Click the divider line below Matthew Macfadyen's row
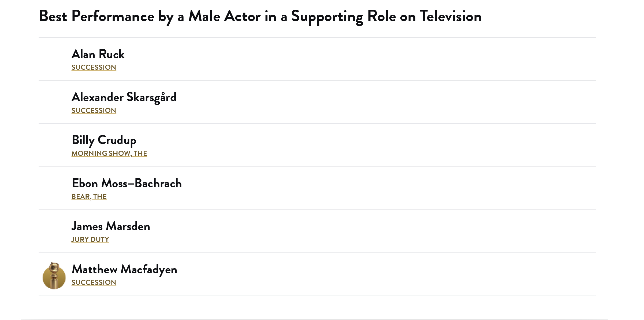Screen dimensions: 644x320 point(317,296)
